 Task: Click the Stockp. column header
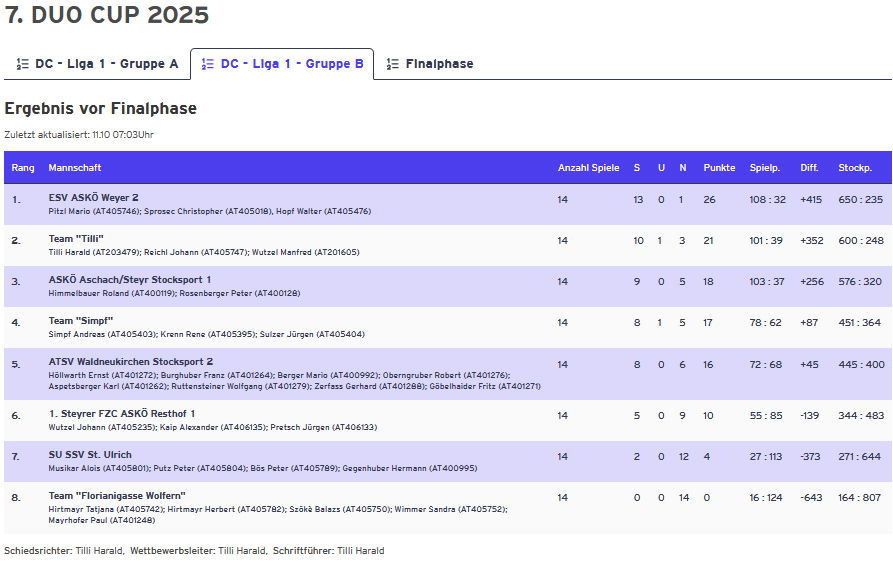click(x=855, y=168)
